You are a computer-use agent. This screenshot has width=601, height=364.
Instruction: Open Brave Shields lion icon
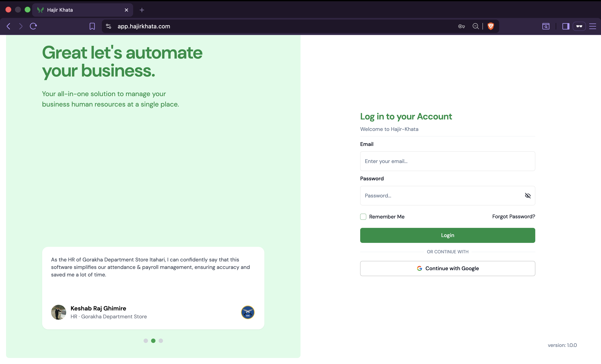(491, 26)
